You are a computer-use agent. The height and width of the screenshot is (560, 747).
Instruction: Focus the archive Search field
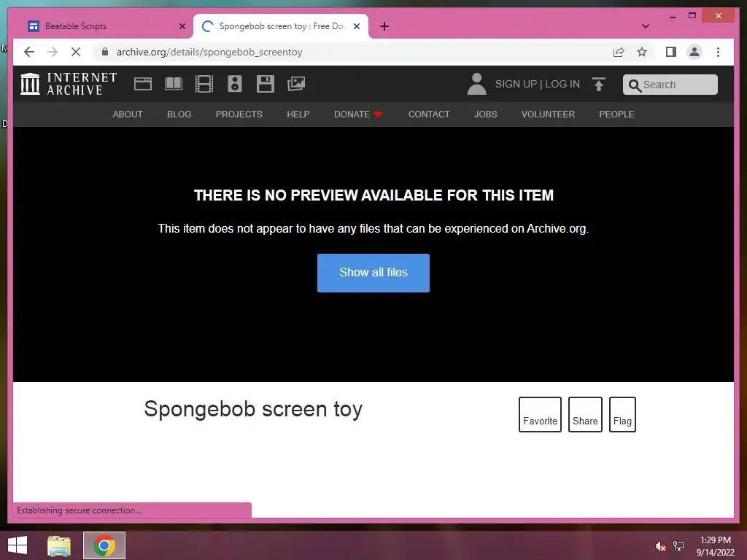[670, 85]
